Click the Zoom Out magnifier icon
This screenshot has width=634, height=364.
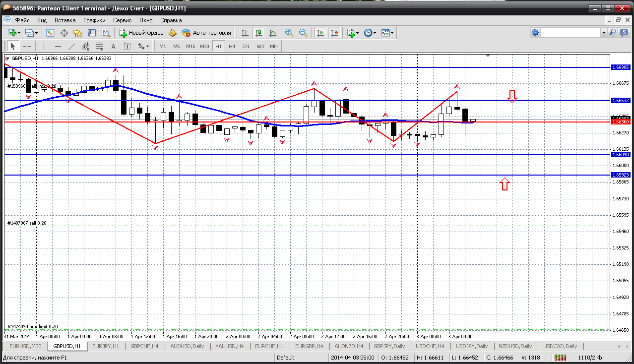point(303,33)
